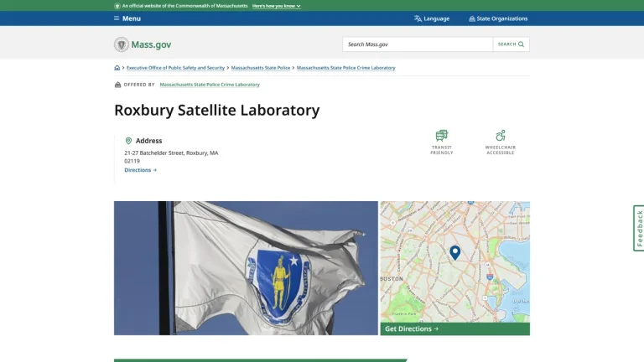The height and width of the screenshot is (362, 644).
Task: Click the Mass.gov wordmark link
Action: (x=151, y=44)
